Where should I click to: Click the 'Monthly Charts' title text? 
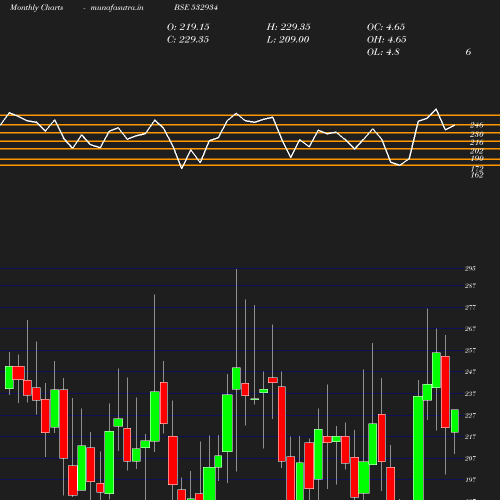tap(36, 7)
